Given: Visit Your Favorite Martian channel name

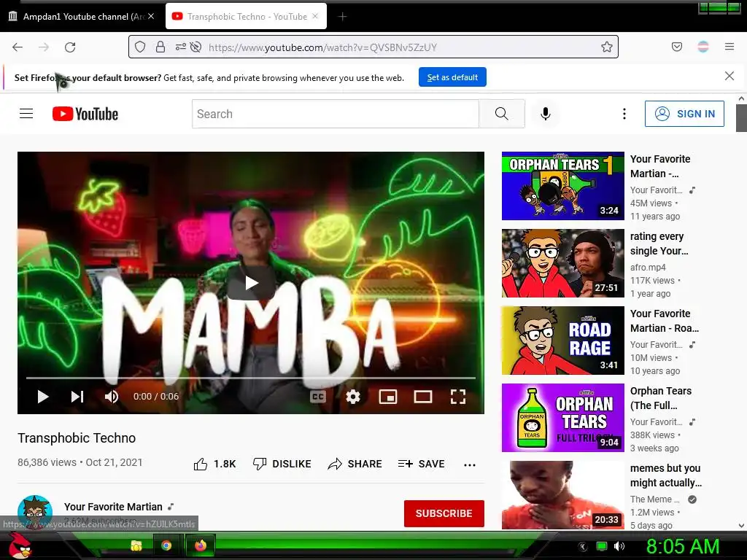Looking at the screenshot, I should [x=113, y=507].
